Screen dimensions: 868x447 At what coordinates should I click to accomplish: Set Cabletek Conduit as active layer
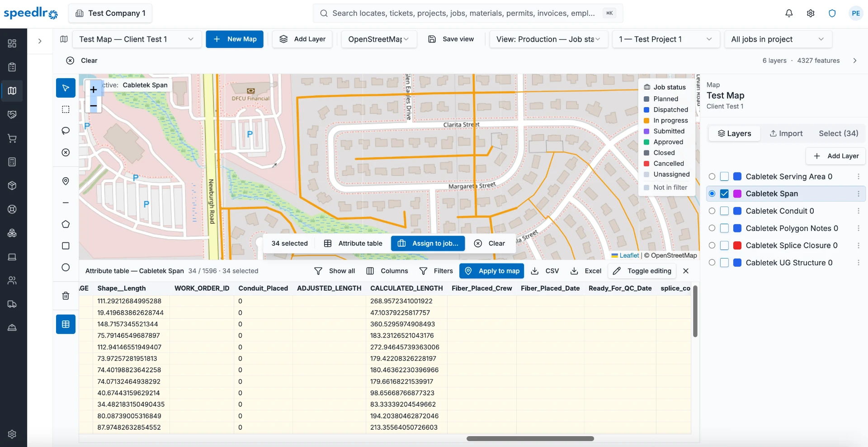pyautogui.click(x=712, y=211)
